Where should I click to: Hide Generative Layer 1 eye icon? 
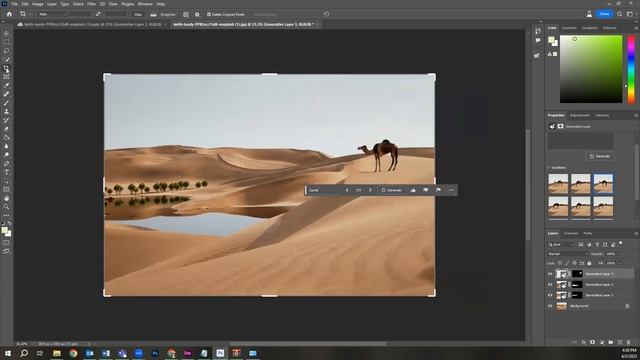click(550, 295)
